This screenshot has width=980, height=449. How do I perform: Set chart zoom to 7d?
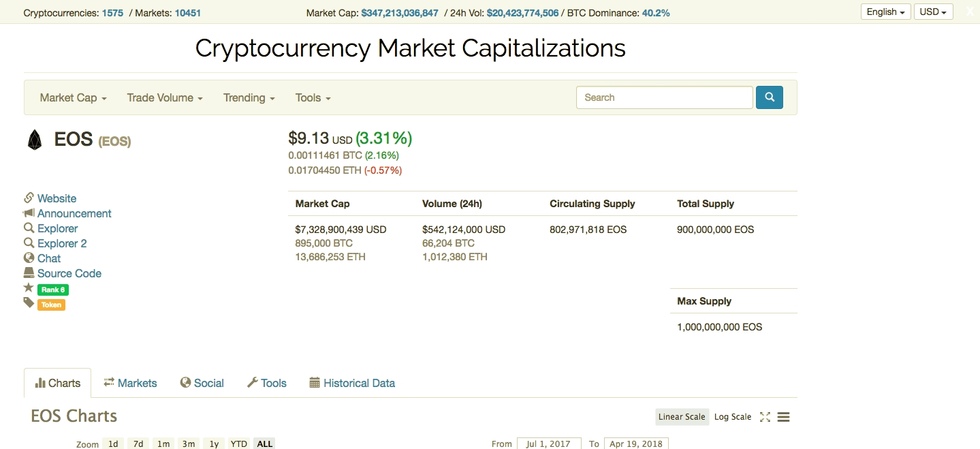(138, 444)
